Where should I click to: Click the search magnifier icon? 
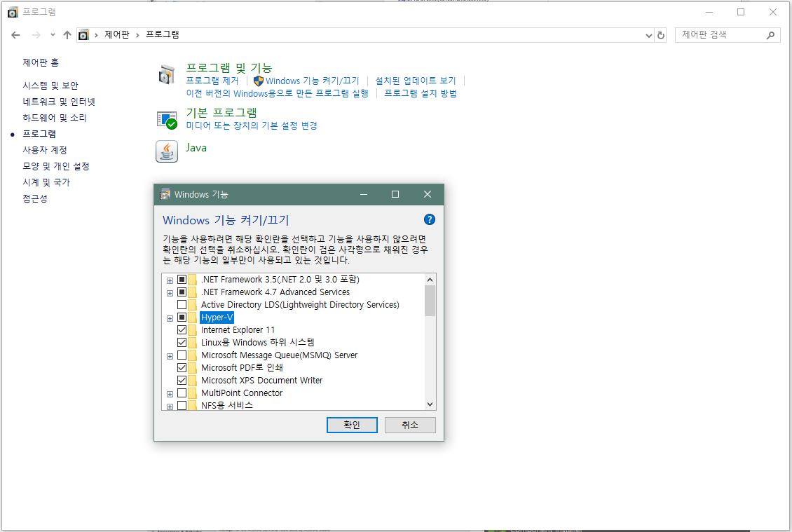click(x=770, y=35)
